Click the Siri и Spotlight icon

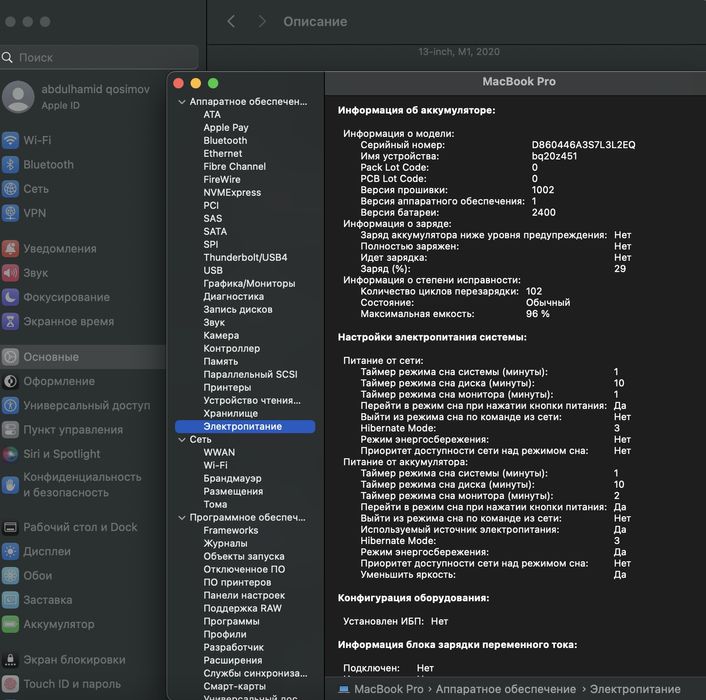[10, 454]
